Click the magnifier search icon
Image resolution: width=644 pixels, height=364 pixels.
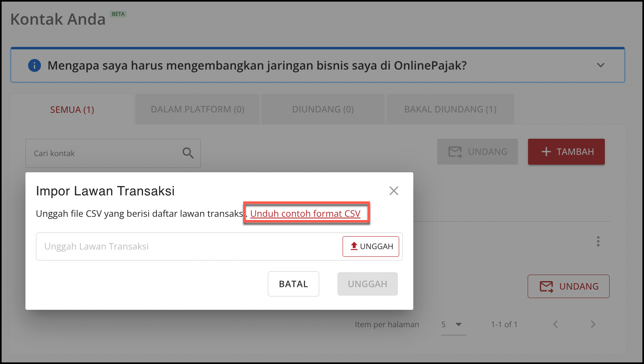(188, 153)
